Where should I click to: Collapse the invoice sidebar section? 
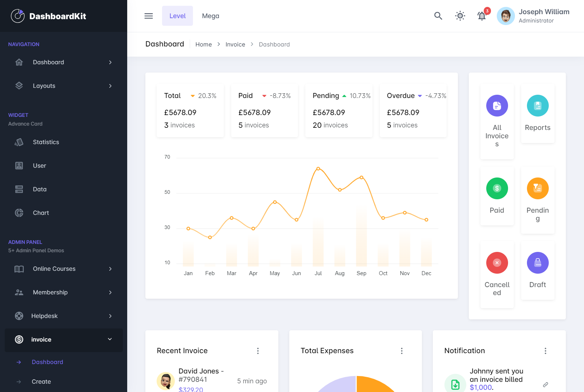coord(110,339)
